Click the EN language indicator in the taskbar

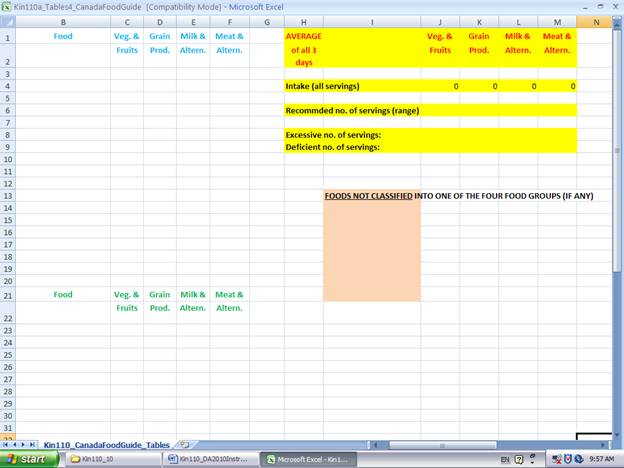[x=505, y=459]
